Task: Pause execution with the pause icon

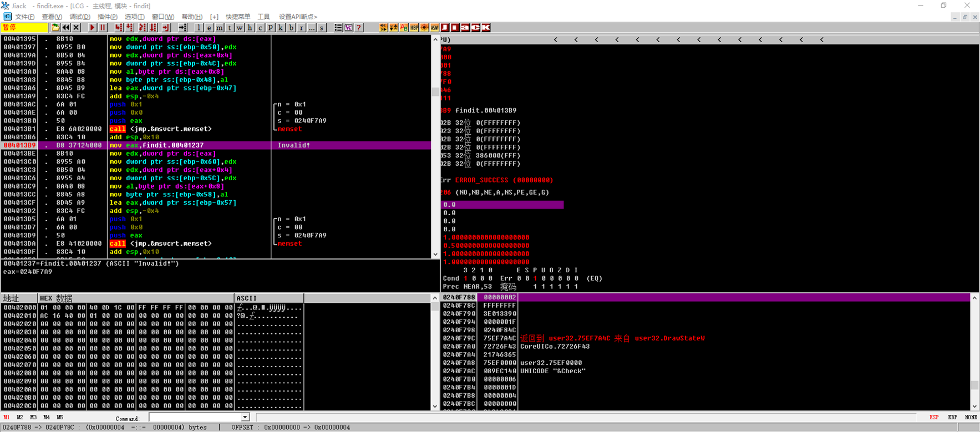Action: click(103, 28)
